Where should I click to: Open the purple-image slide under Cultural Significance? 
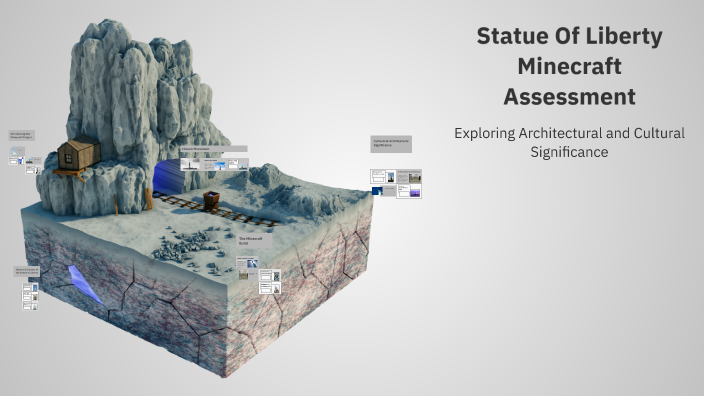tap(409, 191)
